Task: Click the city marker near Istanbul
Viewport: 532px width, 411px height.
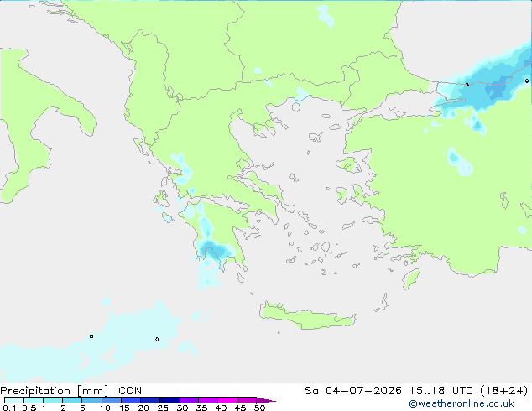Action: pos(467,85)
